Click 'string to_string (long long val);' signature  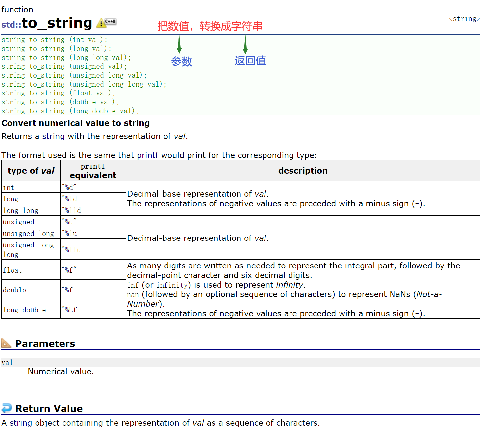(66, 58)
